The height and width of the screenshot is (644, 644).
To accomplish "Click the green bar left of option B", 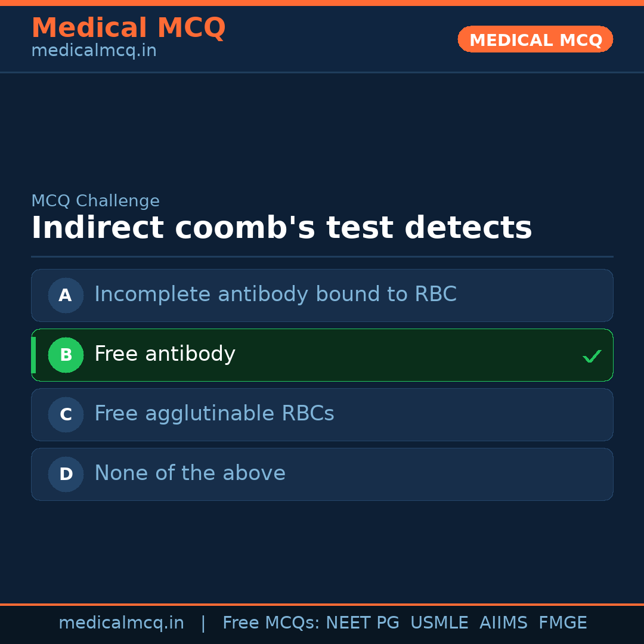I will click(x=33, y=355).
